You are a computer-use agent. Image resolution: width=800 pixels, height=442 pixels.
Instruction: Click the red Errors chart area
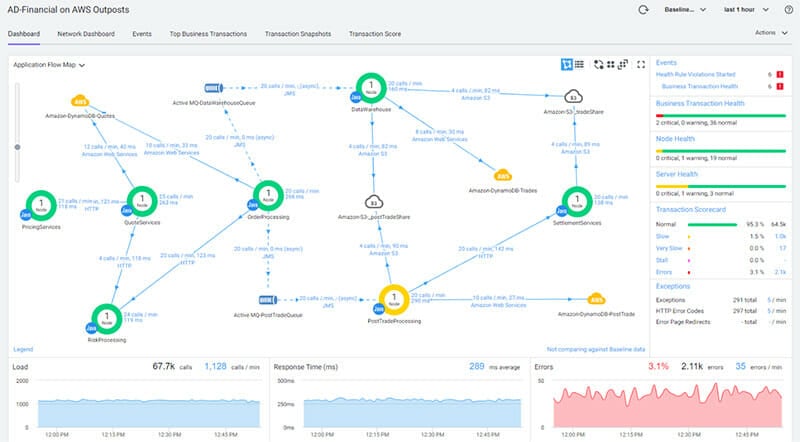pos(667,406)
